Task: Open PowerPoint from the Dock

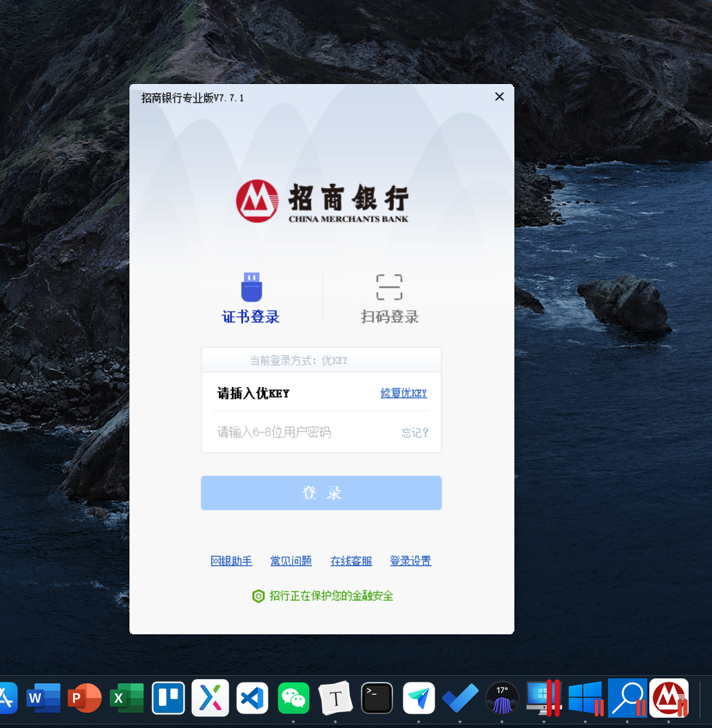Action: click(x=85, y=698)
